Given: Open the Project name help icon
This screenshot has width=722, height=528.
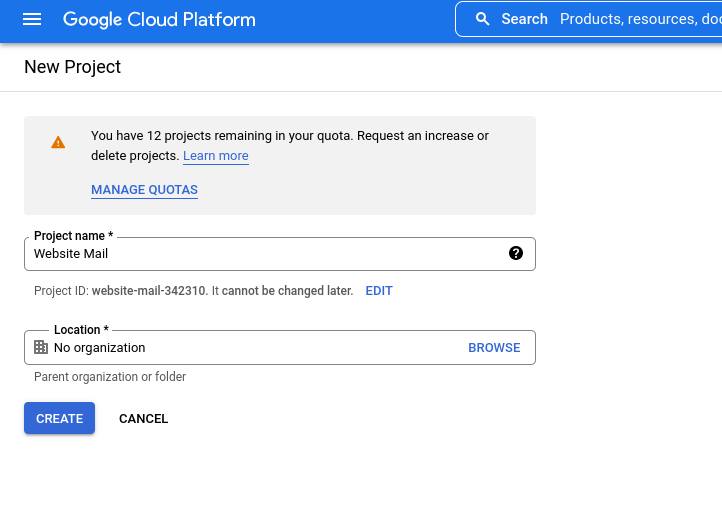Looking at the screenshot, I should click(516, 253).
